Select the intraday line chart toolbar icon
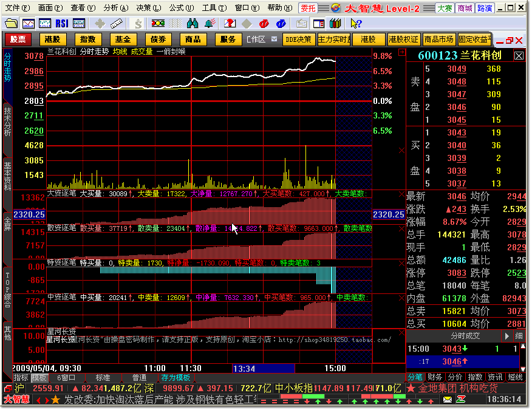The width and height of the screenshot is (532, 410). point(28,24)
